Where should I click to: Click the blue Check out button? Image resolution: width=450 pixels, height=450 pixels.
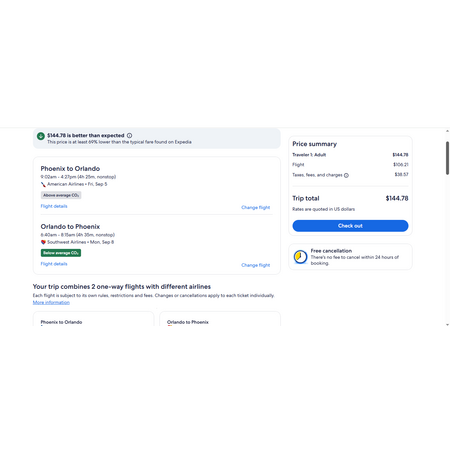point(350,226)
